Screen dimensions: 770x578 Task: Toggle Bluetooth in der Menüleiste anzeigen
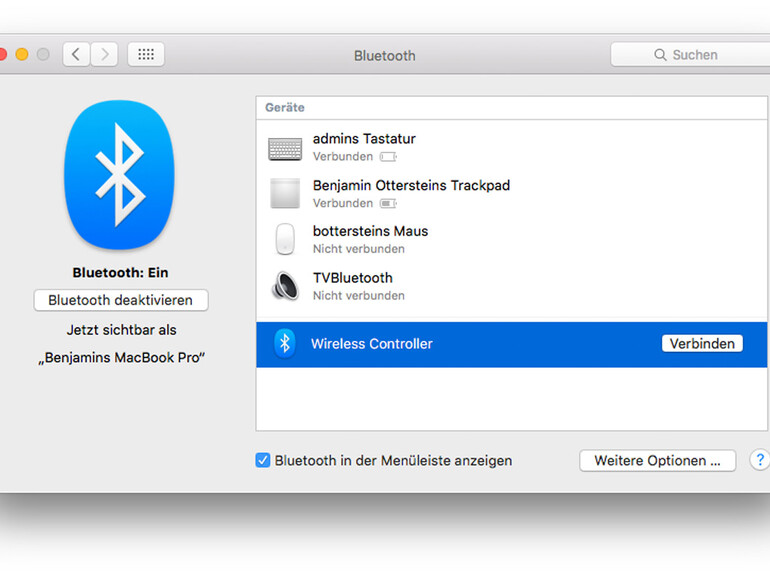pyautogui.click(x=263, y=460)
